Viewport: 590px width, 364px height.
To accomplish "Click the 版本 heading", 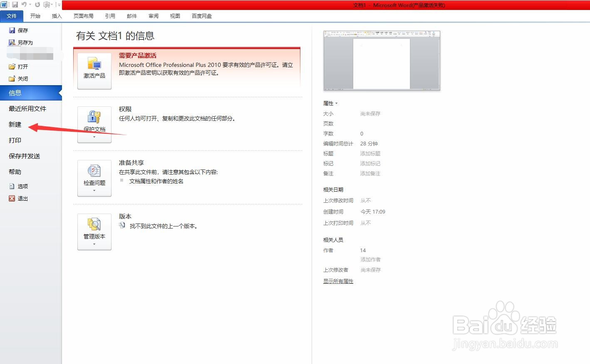I will click(x=125, y=216).
